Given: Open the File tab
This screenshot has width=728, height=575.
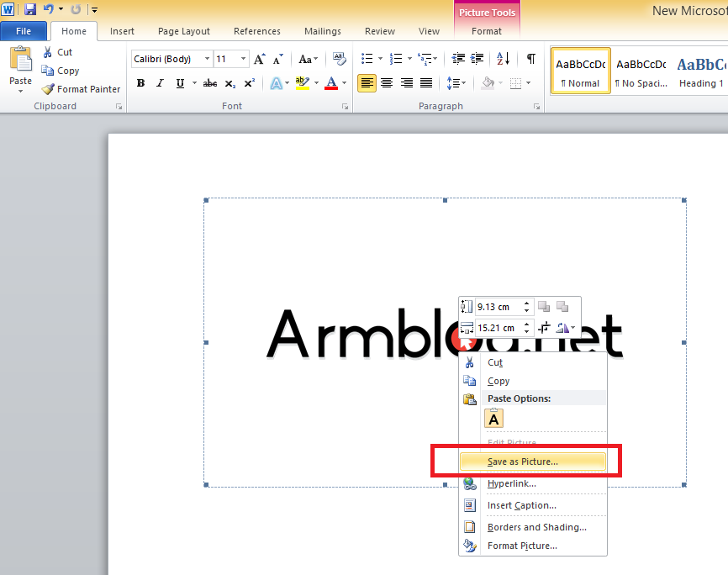Looking at the screenshot, I should click(x=24, y=31).
